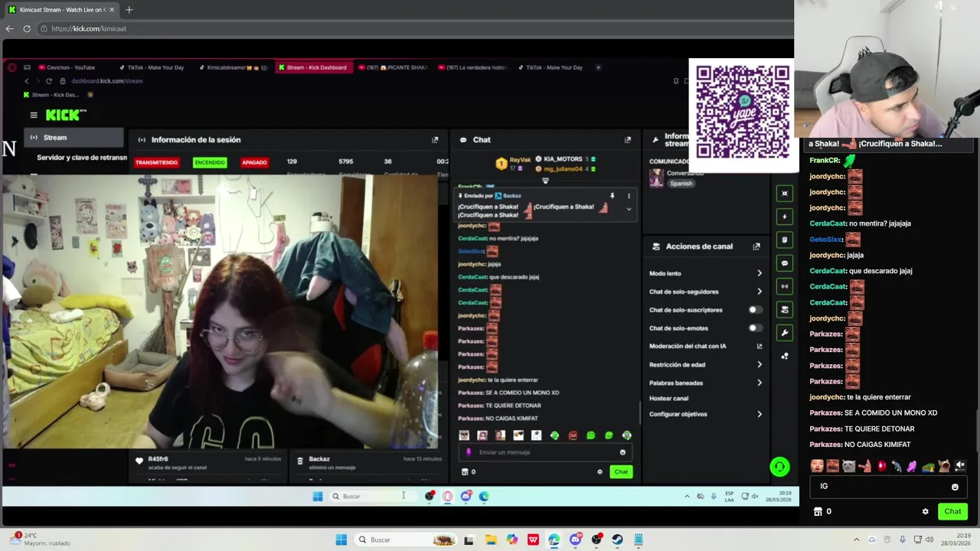Select the Pepe frog emote in right chat
Viewport: 980px width, 551px height.
point(928,465)
